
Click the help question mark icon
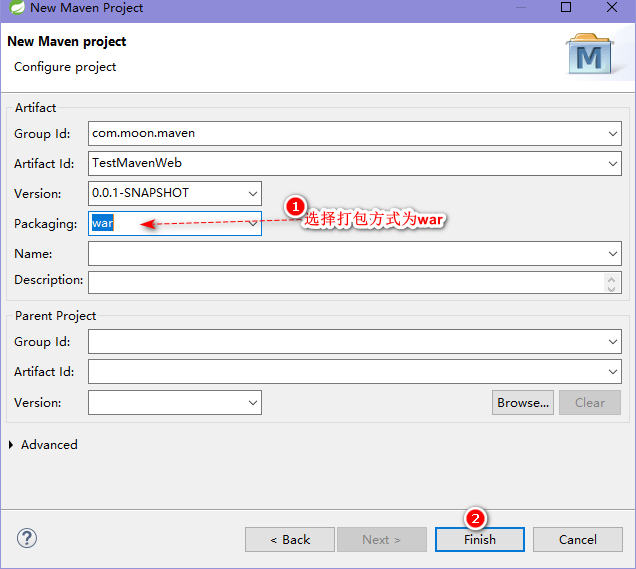(x=27, y=539)
